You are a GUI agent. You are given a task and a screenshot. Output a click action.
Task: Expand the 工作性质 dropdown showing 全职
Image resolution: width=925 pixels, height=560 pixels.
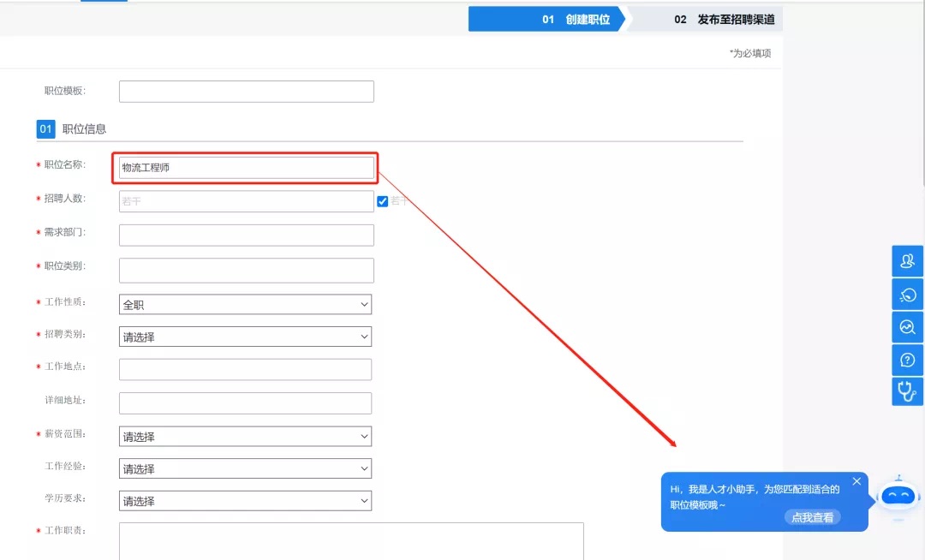point(245,304)
